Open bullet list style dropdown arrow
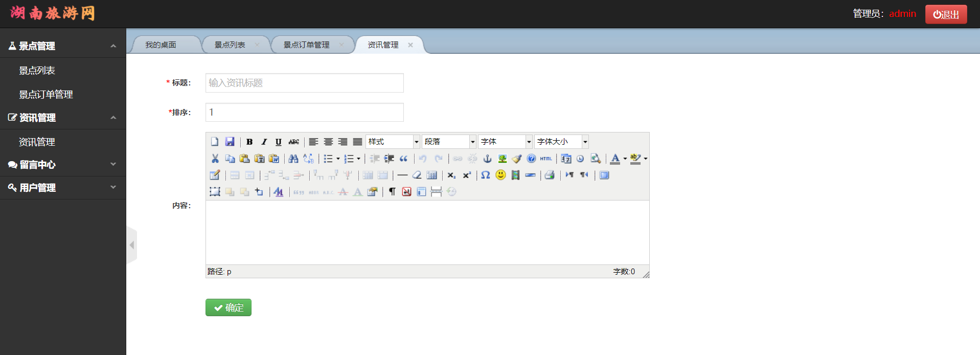980x355 pixels. (338, 159)
